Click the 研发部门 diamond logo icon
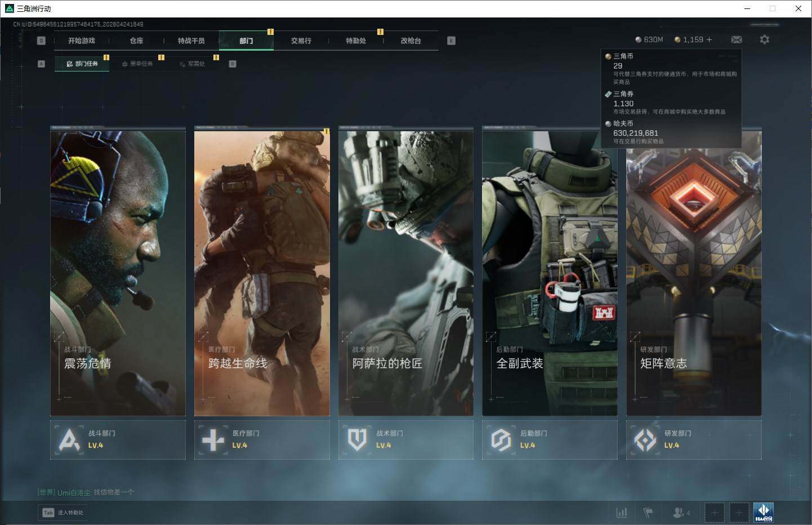 point(645,439)
